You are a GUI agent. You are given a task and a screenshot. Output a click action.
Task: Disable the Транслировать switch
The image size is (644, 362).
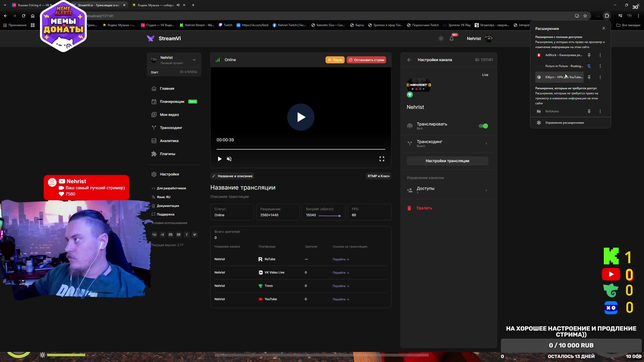click(483, 126)
